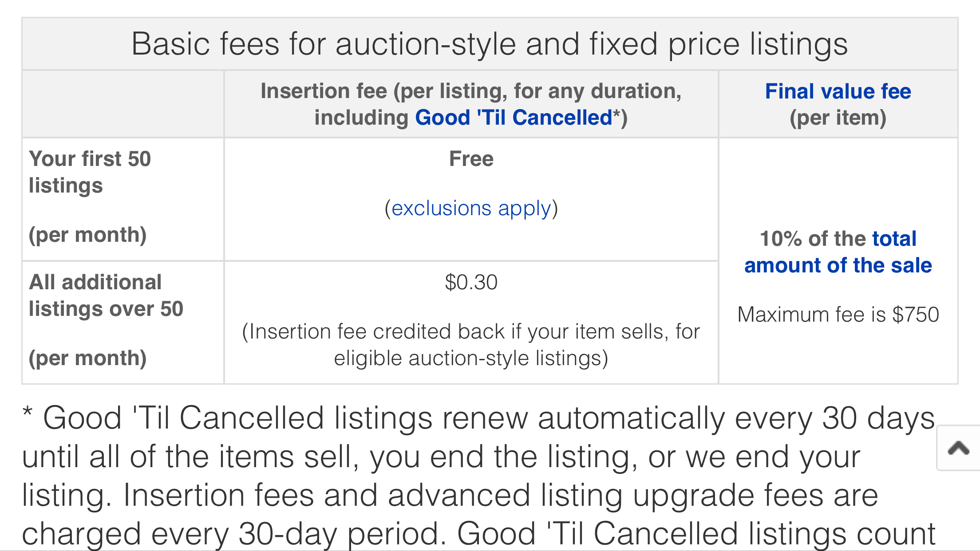Screen dimensions: 980x551
Task: Click the footnote paragraph about renewing listings
Action: (x=479, y=476)
